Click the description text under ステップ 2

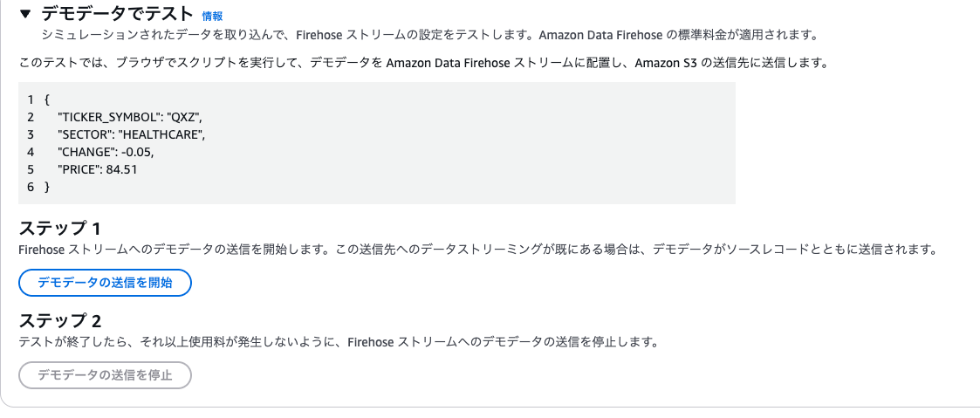pos(338,342)
